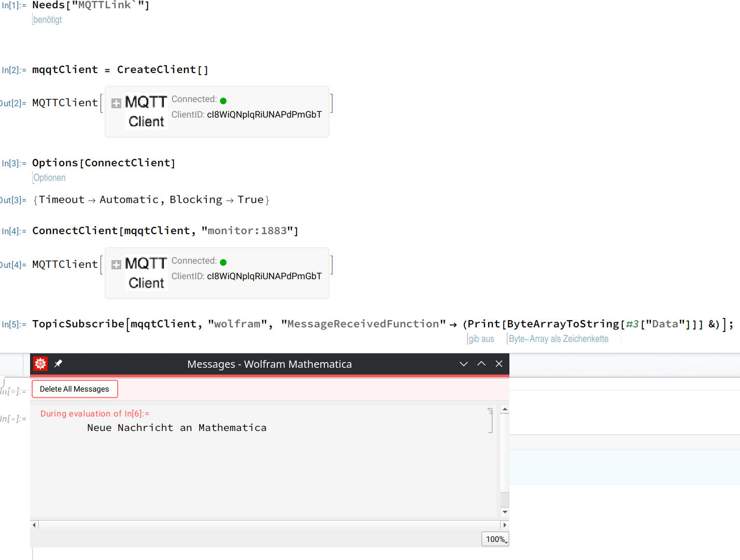The width and height of the screenshot is (740, 560).
Task: Click the green Connected indicator in Out[4]
Action: 223,263
